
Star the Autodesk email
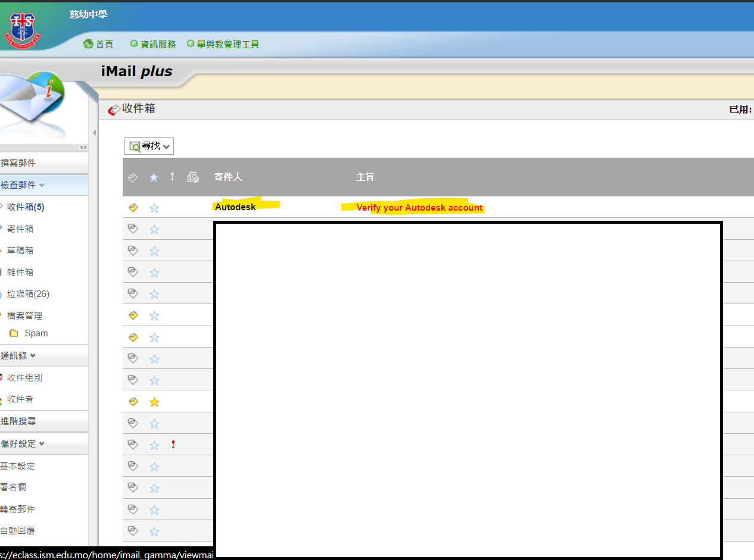coord(154,208)
